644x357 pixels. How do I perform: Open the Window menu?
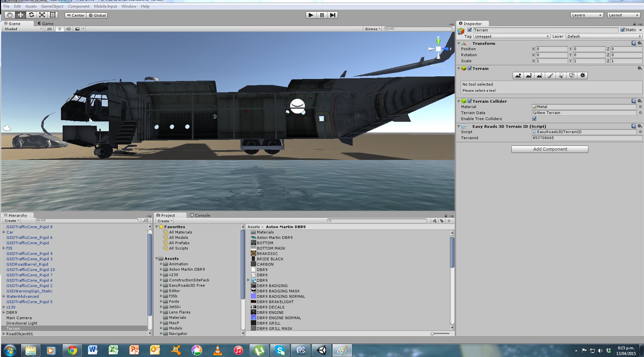click(129, 6)
